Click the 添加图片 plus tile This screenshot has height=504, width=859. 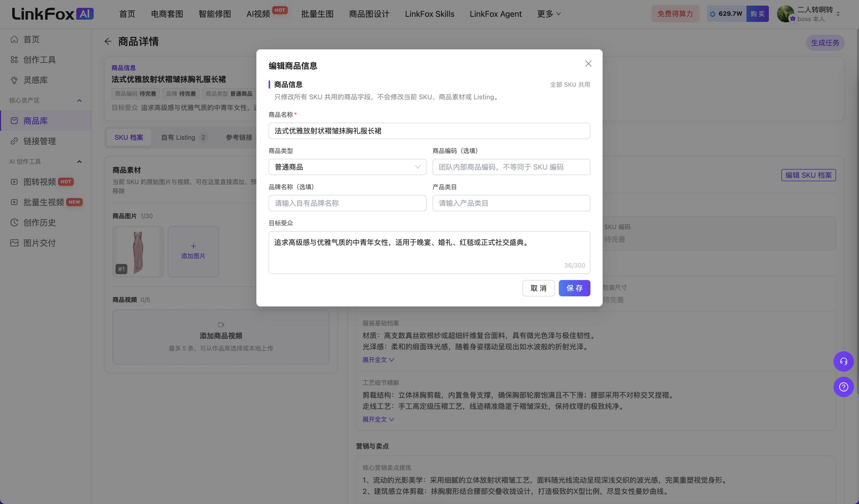pyautogui.click(x=193, y=251)
